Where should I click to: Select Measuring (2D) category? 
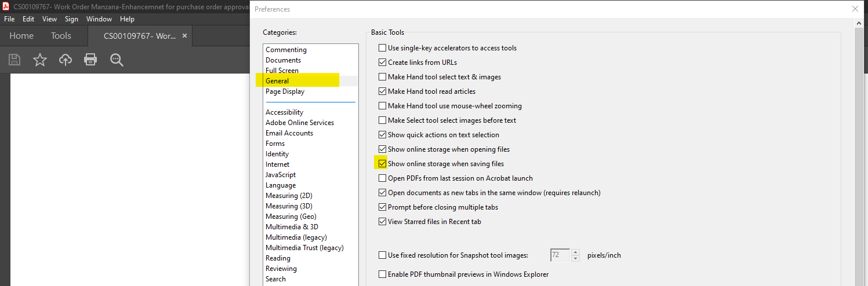click(289, 196)
